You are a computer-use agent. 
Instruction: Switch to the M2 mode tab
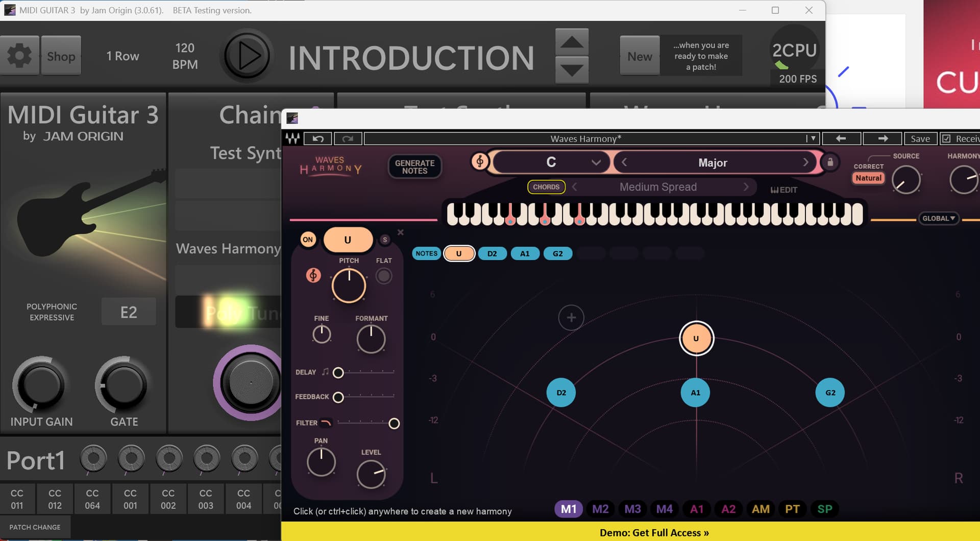pos(600,509)
